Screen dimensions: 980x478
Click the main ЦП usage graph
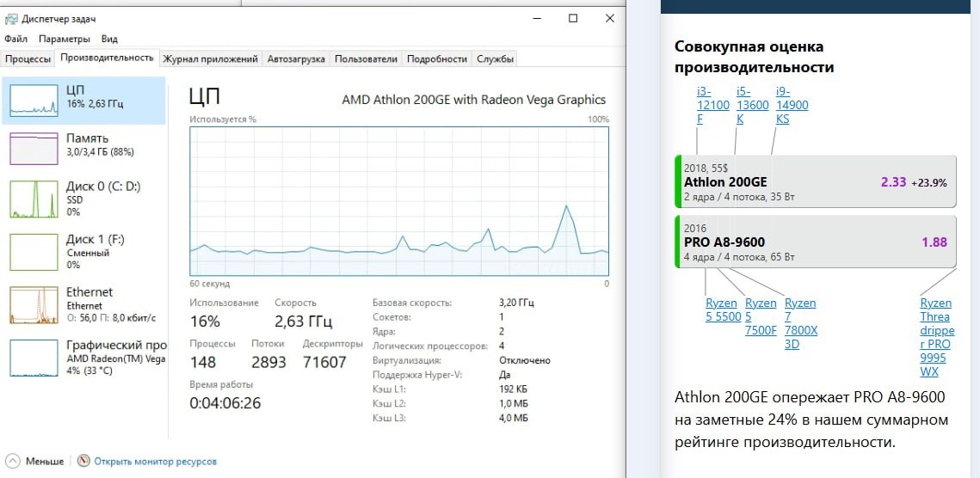[x=398, y=200]
